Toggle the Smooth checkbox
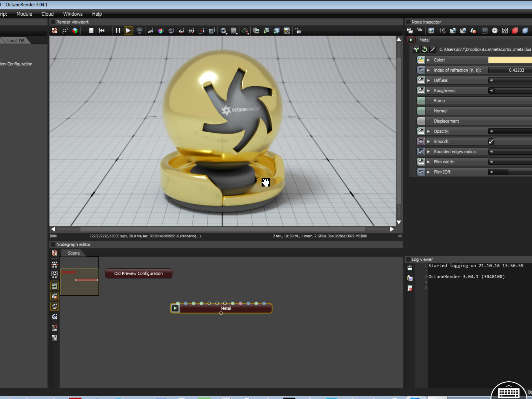 [x=491, y=142]
